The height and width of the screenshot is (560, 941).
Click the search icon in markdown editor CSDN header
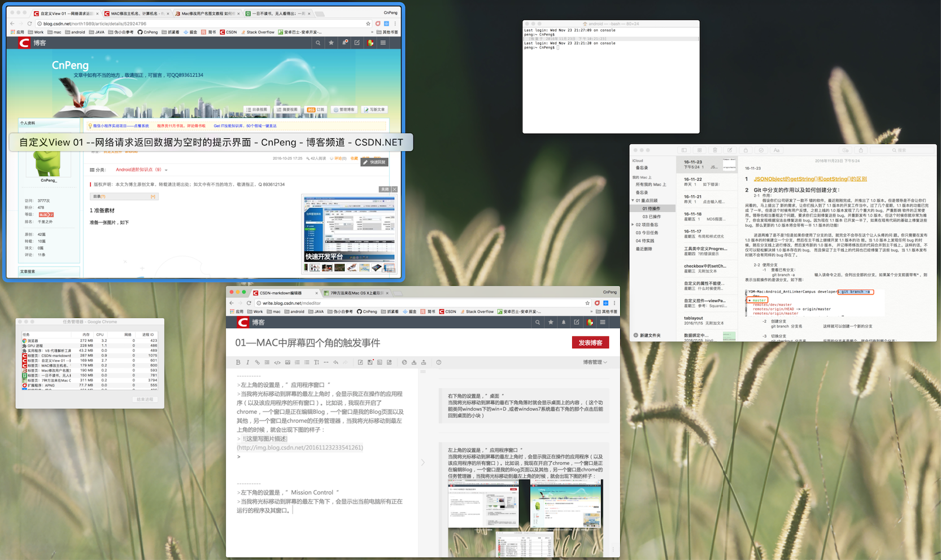click(x=538, y=322)
